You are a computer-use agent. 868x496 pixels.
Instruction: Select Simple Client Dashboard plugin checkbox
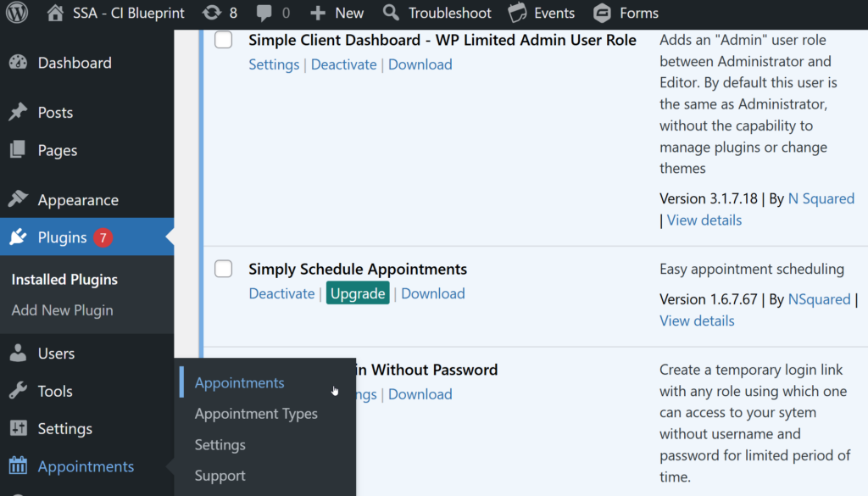[224, 40]
